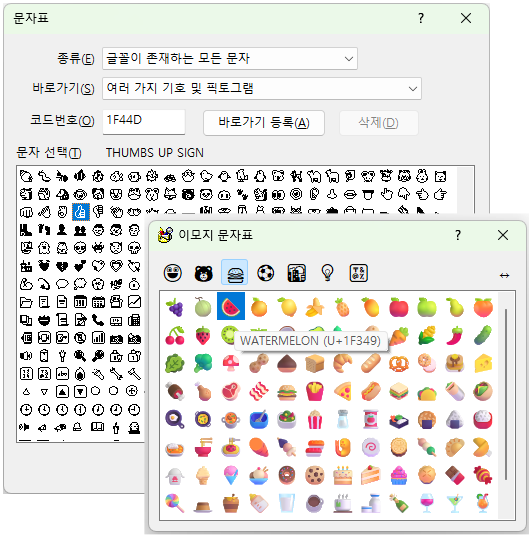Select the green apple emoji
The height and width of the screenshot is (535, 529).
point(427,306)
